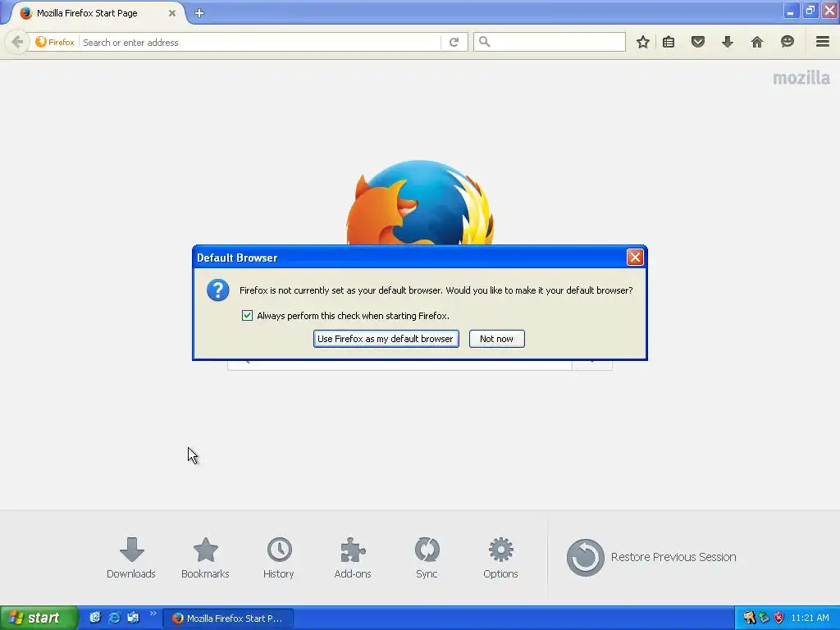Click the back arrow navigation button
The height and width of the screenshot is (630, 840).
(17, 42)
